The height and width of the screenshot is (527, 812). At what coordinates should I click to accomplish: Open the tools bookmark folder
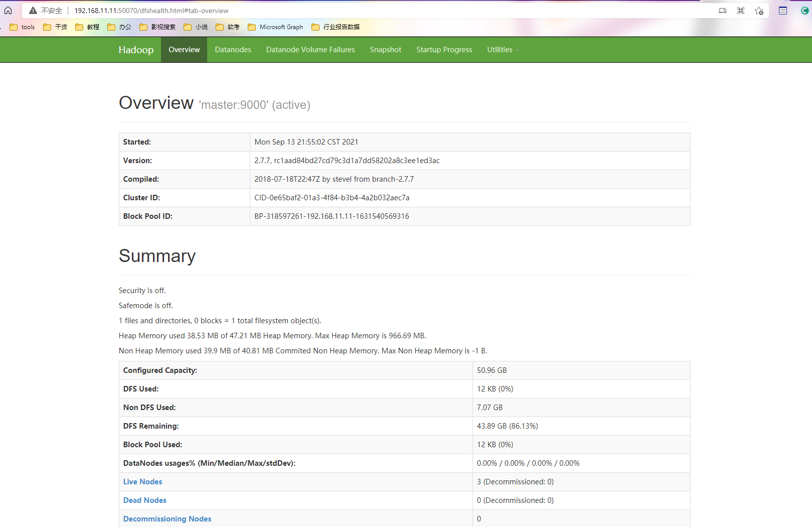click(22, 27)
